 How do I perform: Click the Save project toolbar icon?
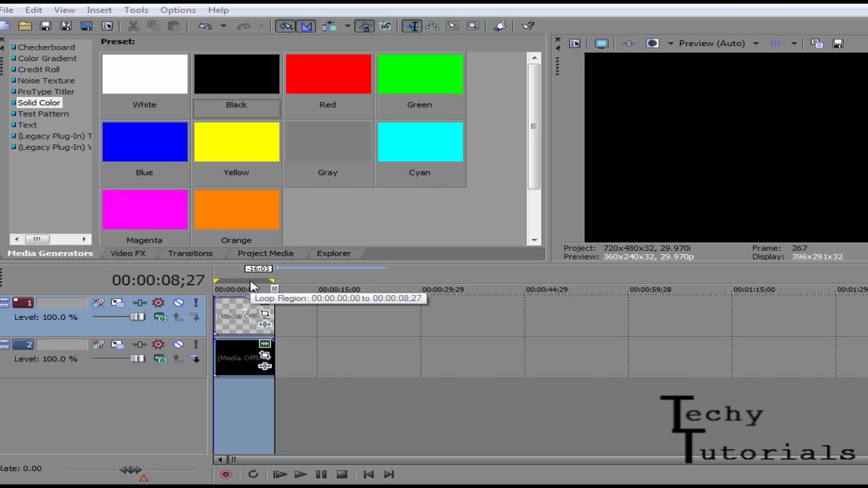[x=45, y=26]
